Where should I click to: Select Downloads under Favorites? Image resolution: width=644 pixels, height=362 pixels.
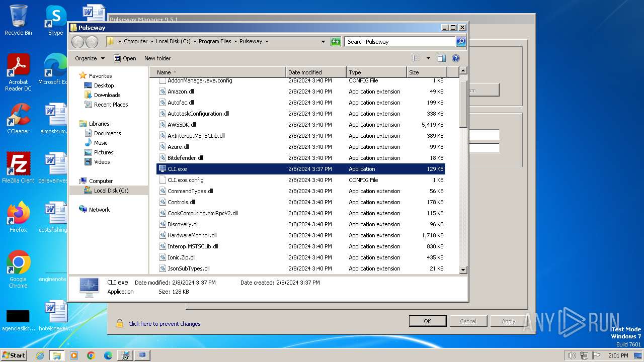(x=107, y=95)
